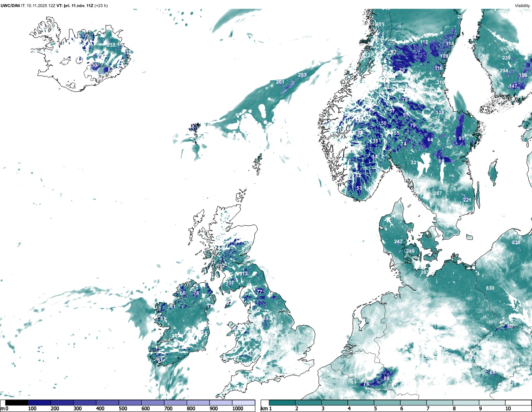Image resolution: width=532 pixels, height=412 pixels.
Task: Click the '(+23 h)' forecast offset text
Action: [x=101, y=6]
